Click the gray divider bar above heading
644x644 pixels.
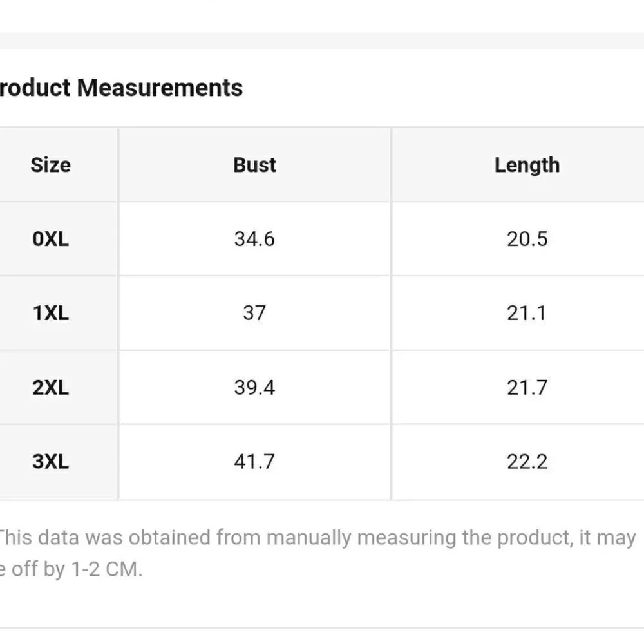[322, 41]
